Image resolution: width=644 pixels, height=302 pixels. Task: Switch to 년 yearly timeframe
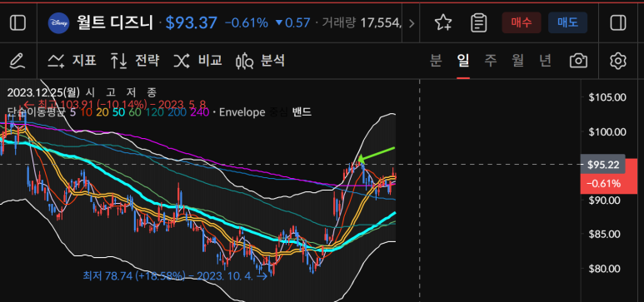[545, 61]
